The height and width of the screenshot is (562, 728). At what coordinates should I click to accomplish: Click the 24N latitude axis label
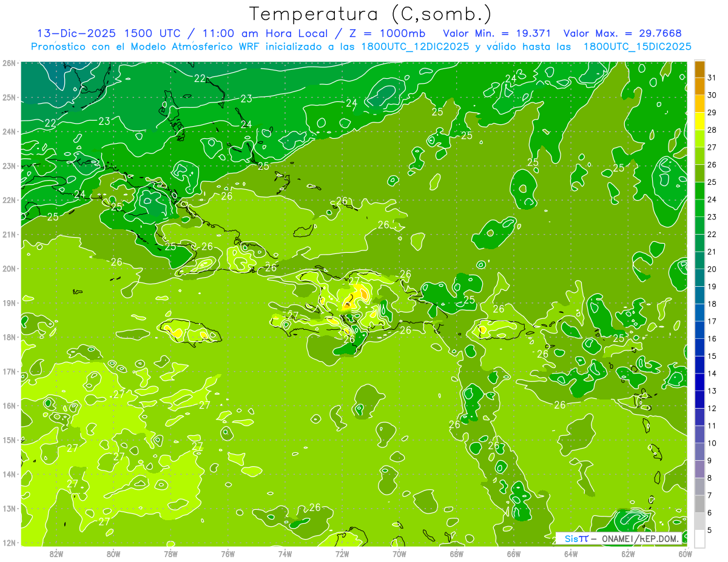[x=9, y=132]
